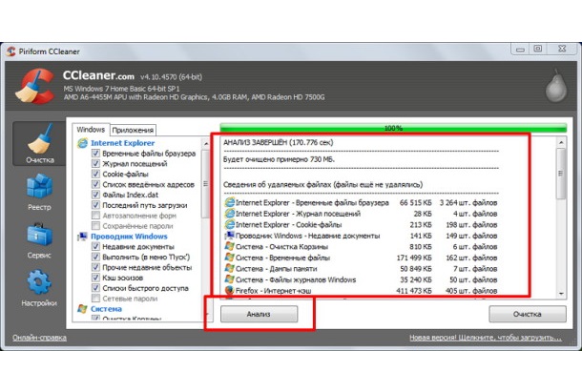
Task: Toggle Кэш эскизов checkbox
Action: (x=95, y=278)
